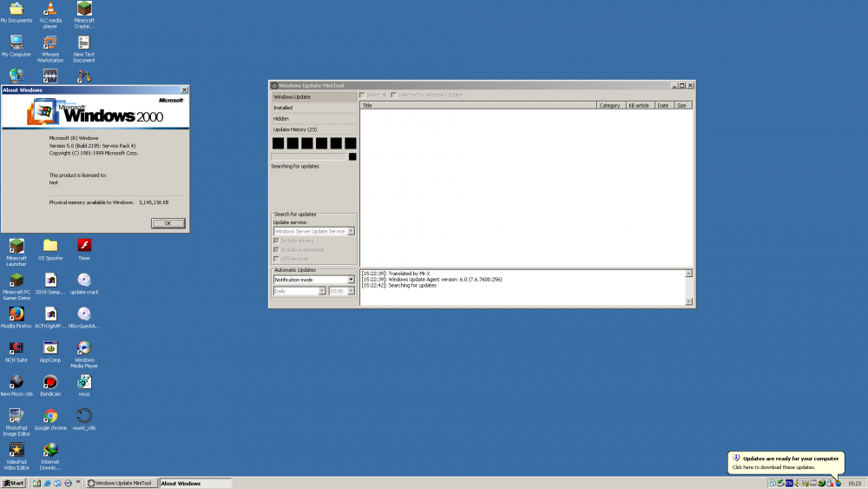
Task: Select PhotoPad Image Editor icon
Action: pos(16,422)
